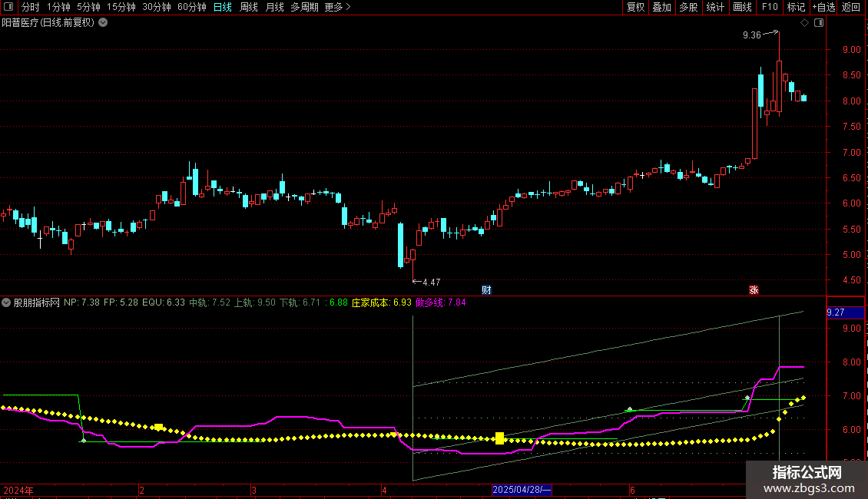This screenshot has height=499, width=868.
Task: Open the 股朋指标网 indicator dropdown icon
Action: pyautogui.click(x=6, y=302)
